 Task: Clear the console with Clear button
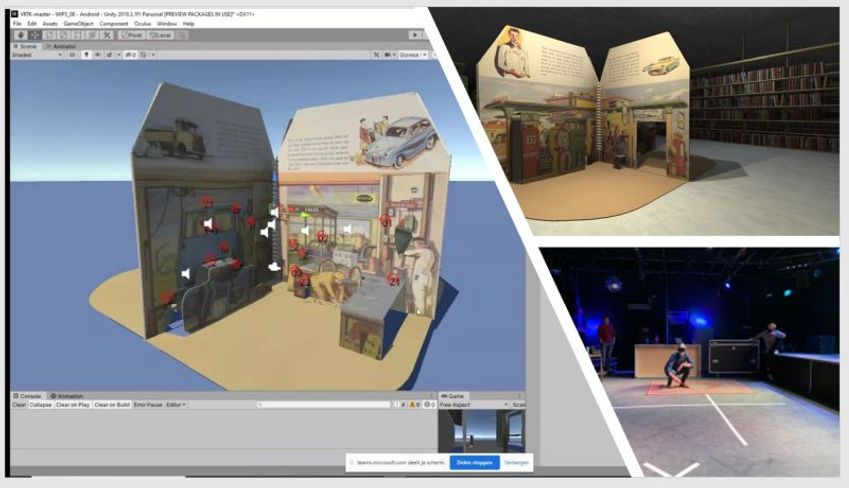tap(19, 405)
